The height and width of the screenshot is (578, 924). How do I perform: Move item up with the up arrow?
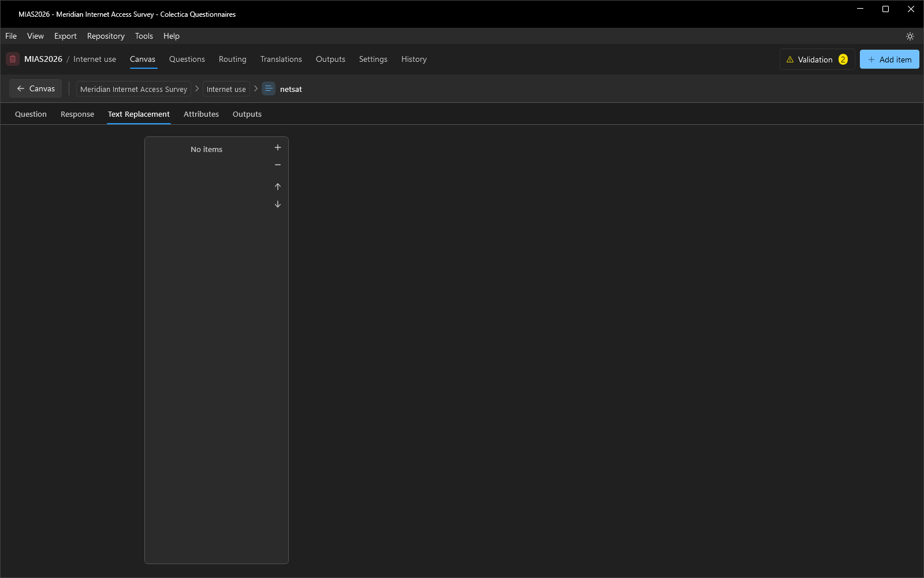coord(278,187)
